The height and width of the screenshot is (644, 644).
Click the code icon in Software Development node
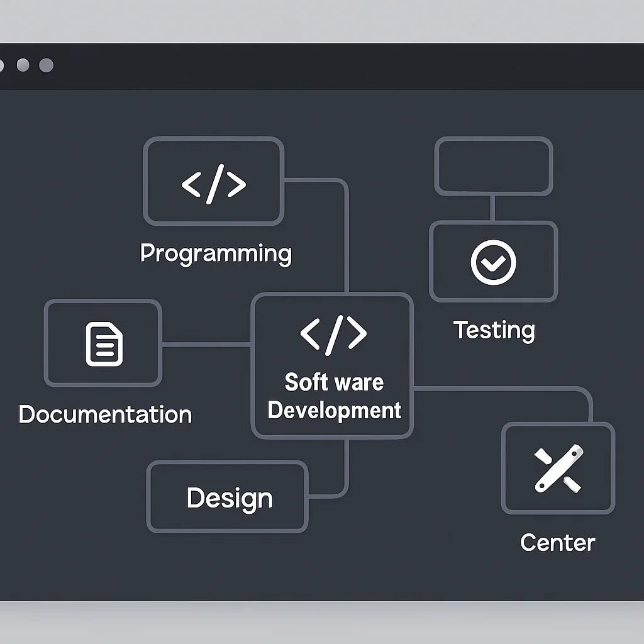[x=333, y=335]
